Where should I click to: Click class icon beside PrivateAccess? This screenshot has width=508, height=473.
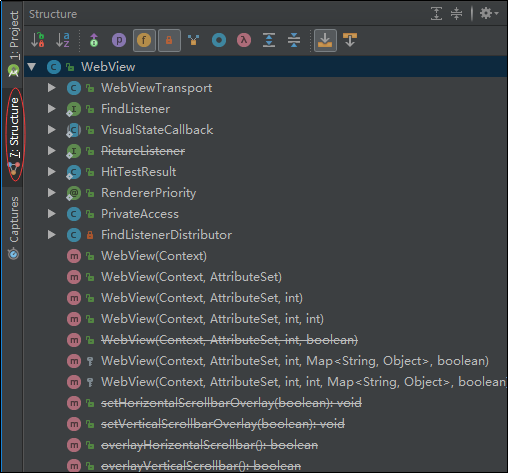tap(74, 214)
